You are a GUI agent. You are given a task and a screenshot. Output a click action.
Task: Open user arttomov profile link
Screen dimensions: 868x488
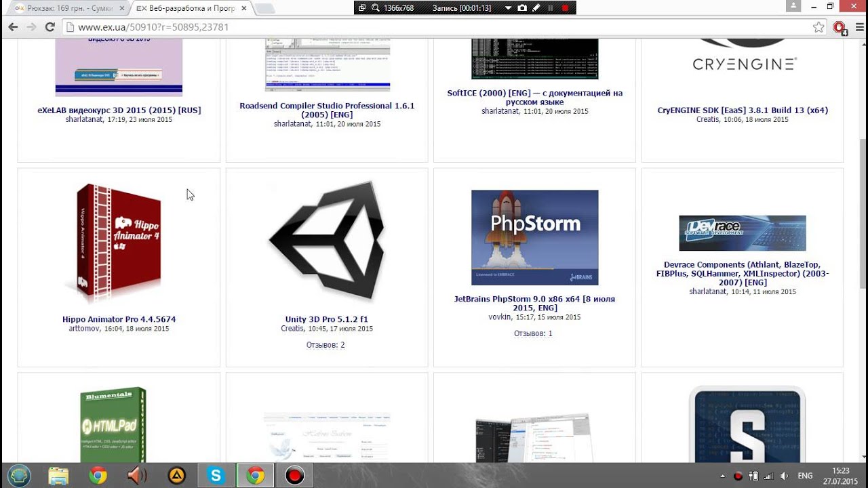point(85,329)
